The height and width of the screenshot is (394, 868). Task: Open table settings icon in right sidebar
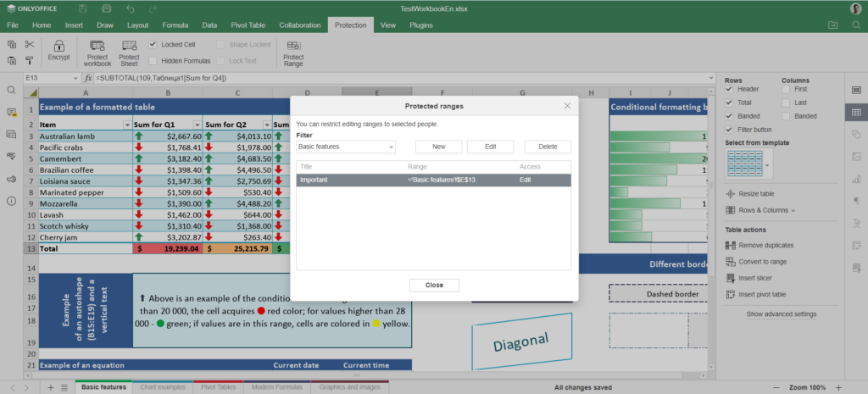tap(856, 113)
